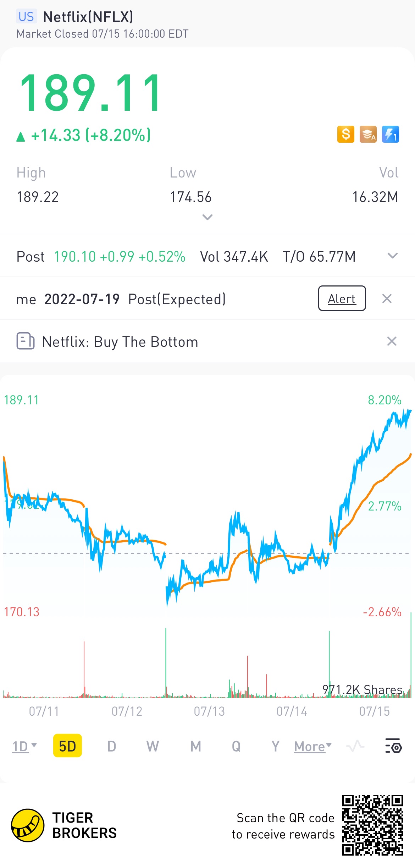Open the news article document icon

[26, 341]
